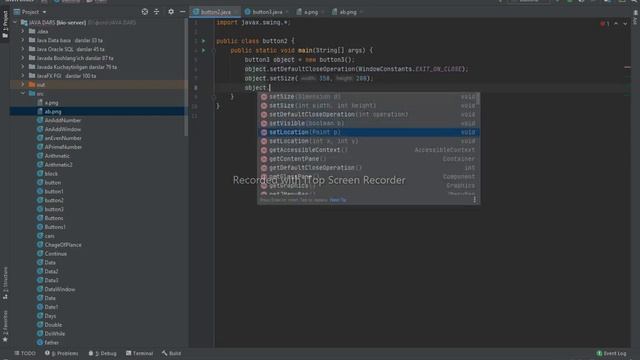
Task: Open Project panel settings gear
Action: coord(171,12)
